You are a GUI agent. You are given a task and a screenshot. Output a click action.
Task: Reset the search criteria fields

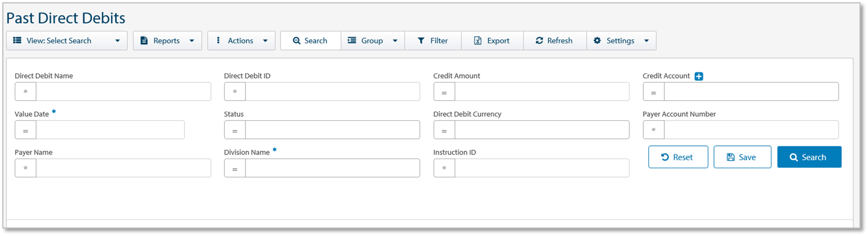click(x=677, y=157)
